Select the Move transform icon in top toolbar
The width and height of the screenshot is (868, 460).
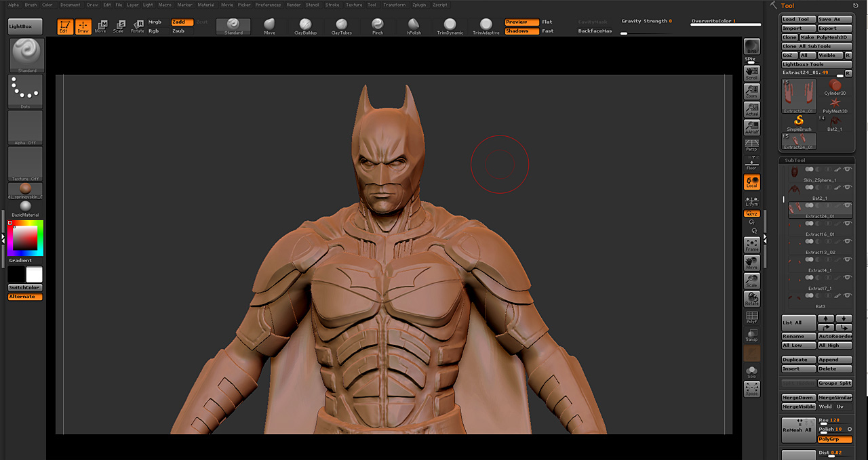click(100, 27)
